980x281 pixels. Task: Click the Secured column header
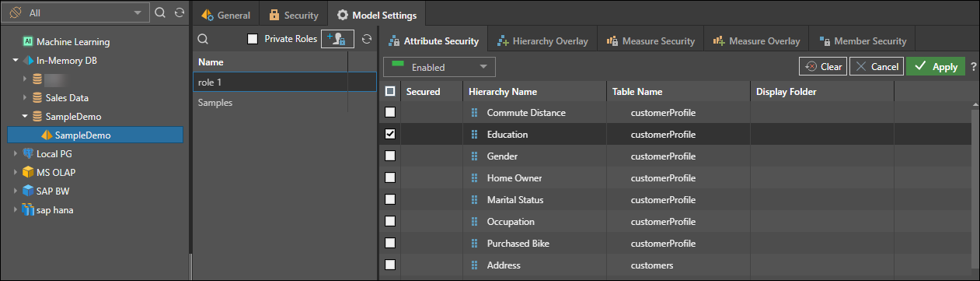tap(431, 92)
